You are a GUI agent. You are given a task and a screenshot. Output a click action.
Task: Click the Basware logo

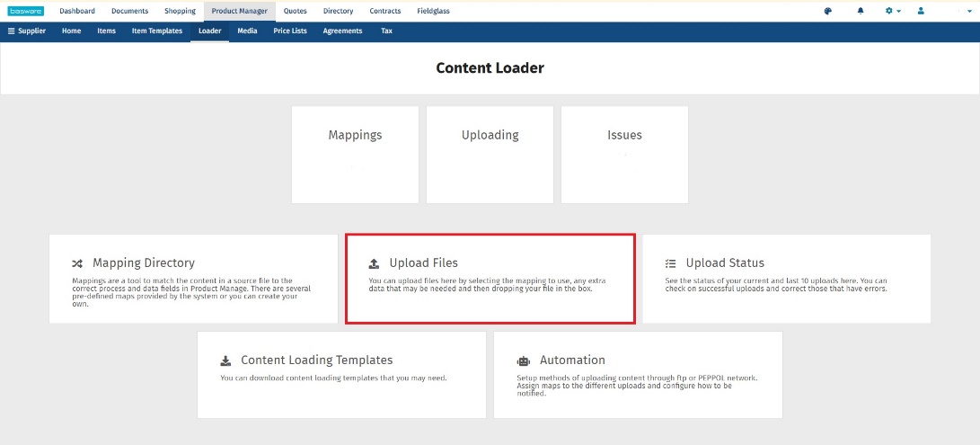click(x=26, y=11)
